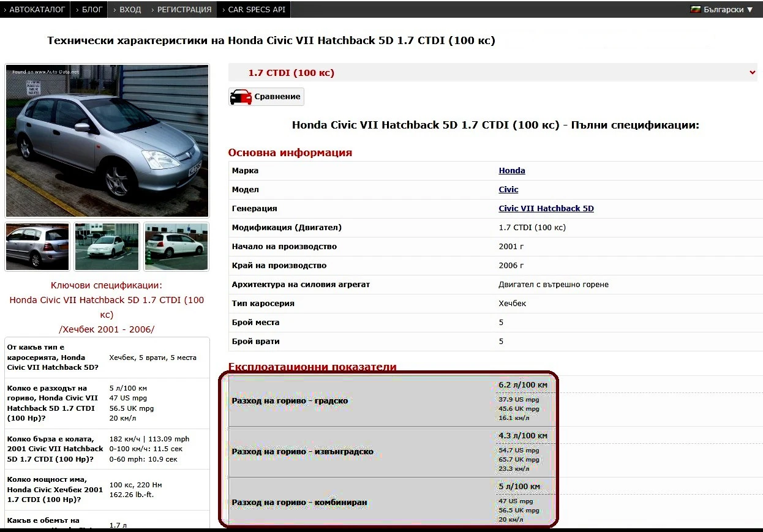Viewport: 763px width, 532px height.
Task: Click the 4.3 л/100 км extra-urban value
Action: tap(523, 436)
